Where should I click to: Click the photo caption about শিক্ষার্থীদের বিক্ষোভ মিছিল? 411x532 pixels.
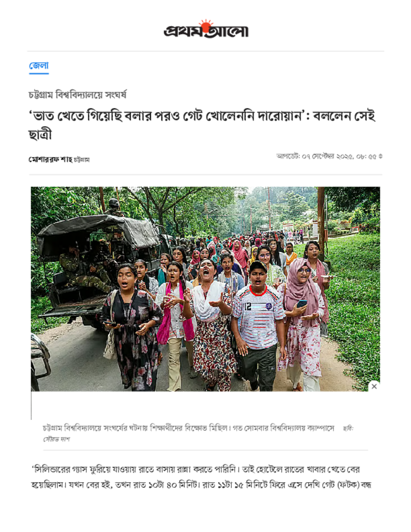tap(189, 428)
